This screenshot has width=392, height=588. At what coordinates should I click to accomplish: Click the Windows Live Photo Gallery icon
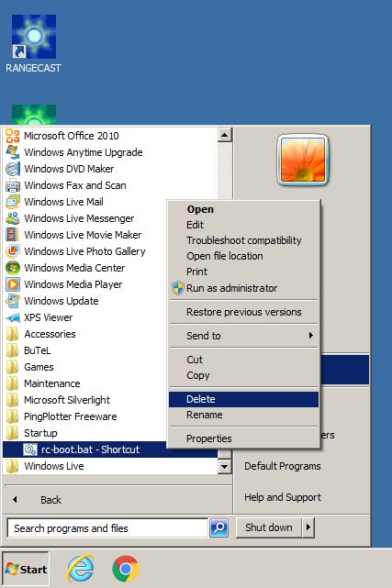pos(13,251)
